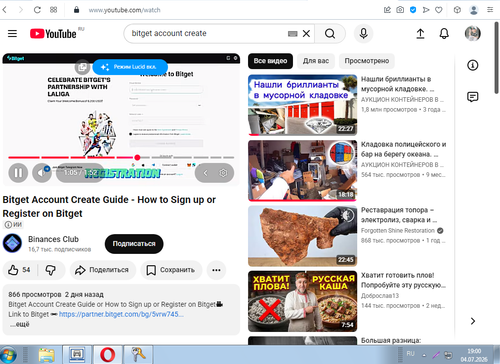
Task: Clear the search query with X
Action: coord(306,33)
